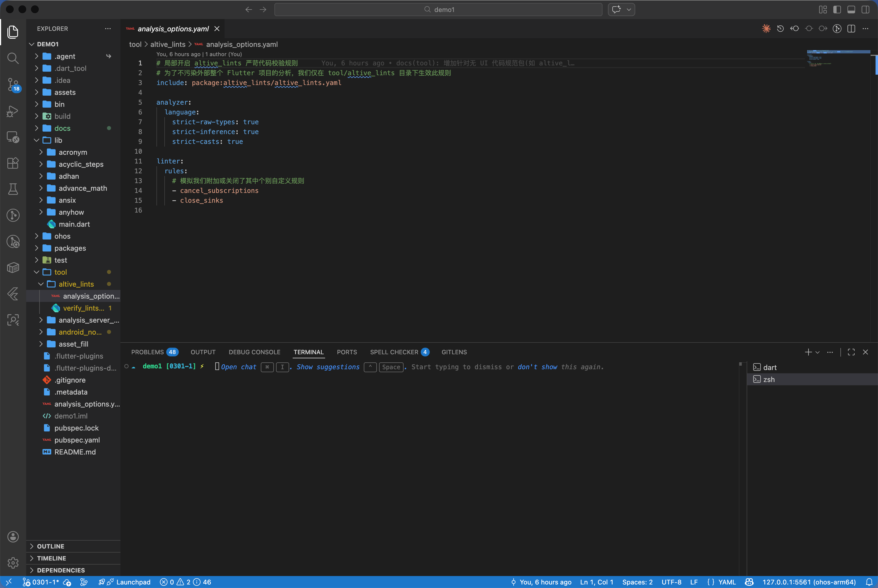
Task: Open remote window indicator in status bar
Action: tap(9, 582)
